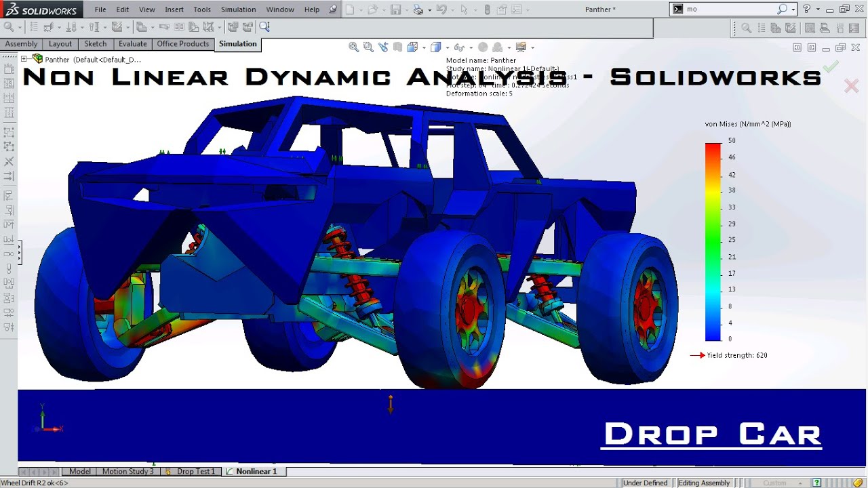Click the Section View icon
This screenshot has width=868, height=488.
(398, 47)
